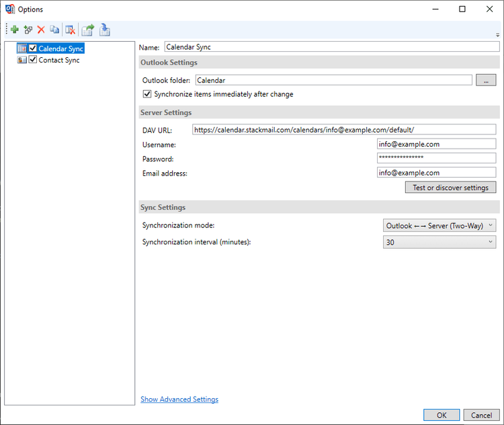The image size is (504, 425).
Task: Click the Options window app icon
Action: tap(10, 9)
